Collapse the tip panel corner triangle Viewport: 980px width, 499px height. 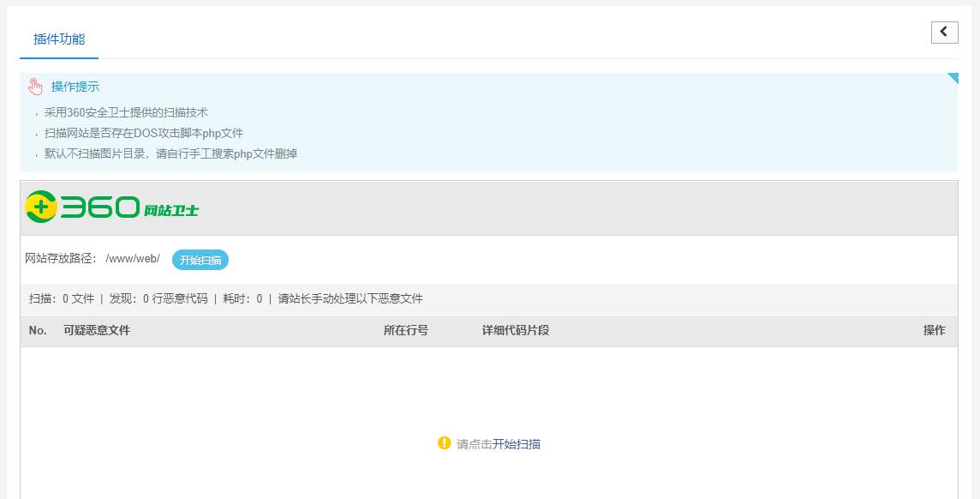pyautogui.click(x=953, y=78)
